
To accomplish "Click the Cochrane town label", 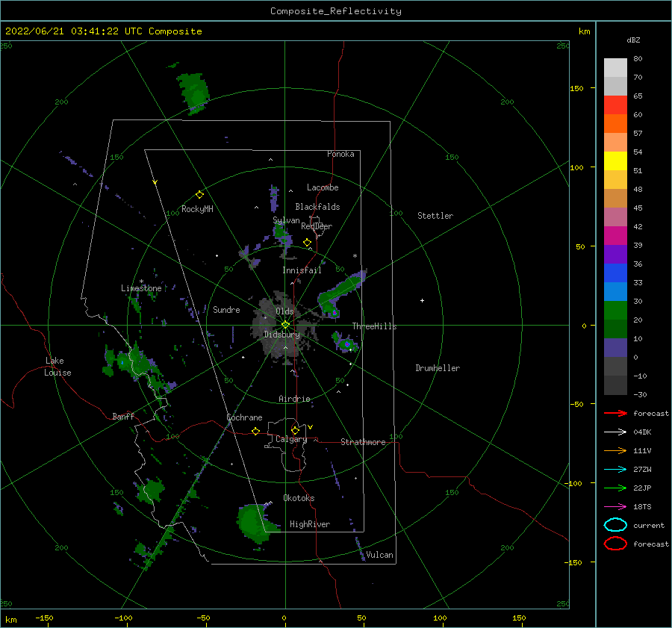I will coord(244,417).
